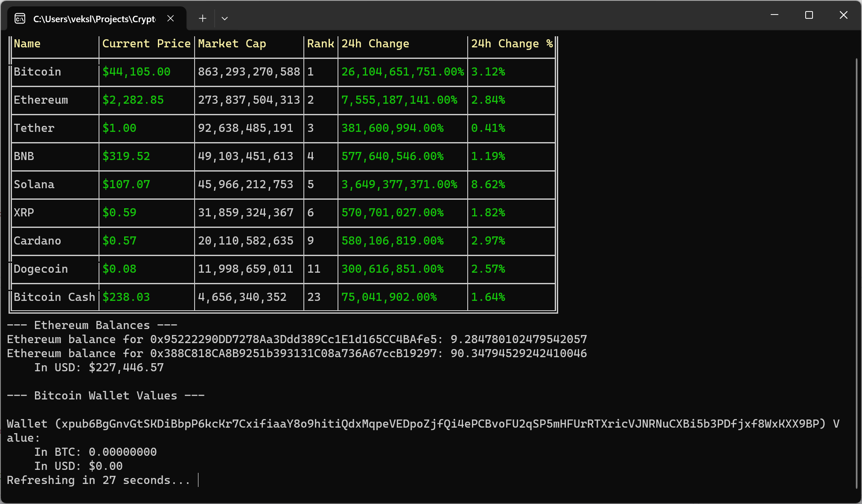Select the Ethereum name cell
Viewport: 862px width, 504px height.
pyautogui.click(x=41, y=100)
